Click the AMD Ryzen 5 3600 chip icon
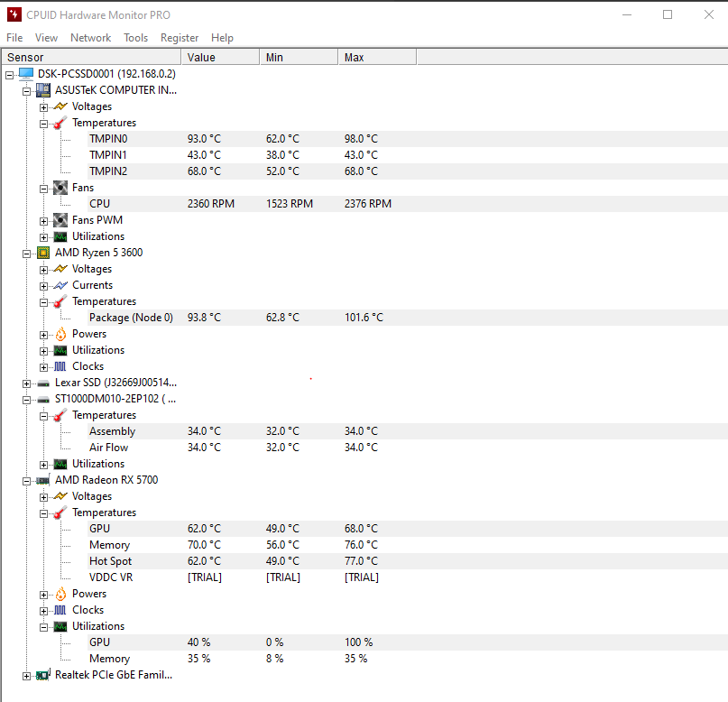 (43, 253)
